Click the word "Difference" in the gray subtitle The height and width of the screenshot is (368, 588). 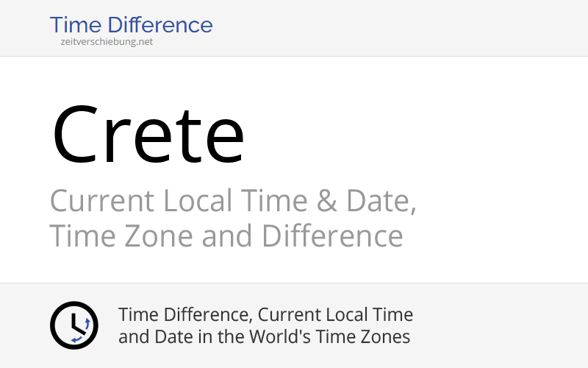[331, 236]
